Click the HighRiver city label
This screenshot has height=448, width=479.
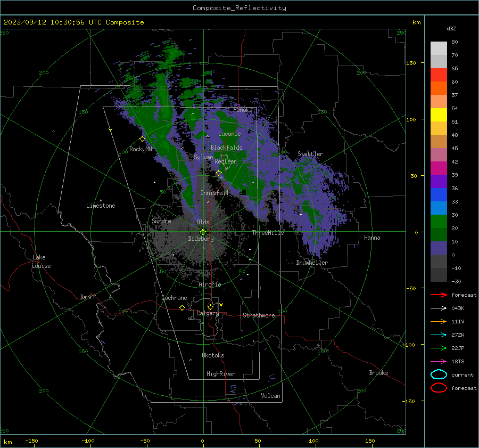point(221,374)
